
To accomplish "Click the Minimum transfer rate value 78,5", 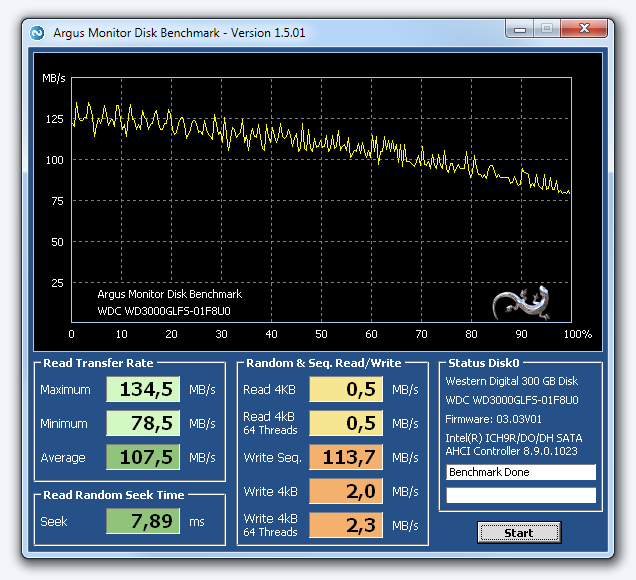I will (x=143, y=424).
